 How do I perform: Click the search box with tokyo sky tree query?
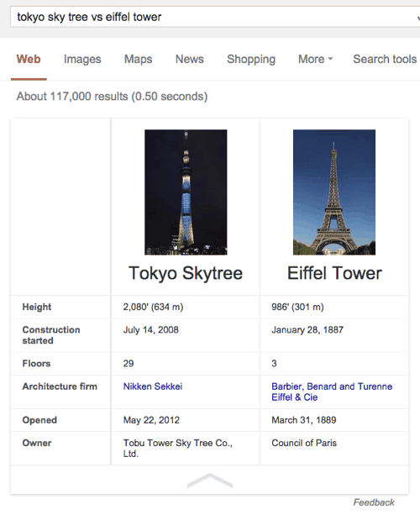[215, 17]
